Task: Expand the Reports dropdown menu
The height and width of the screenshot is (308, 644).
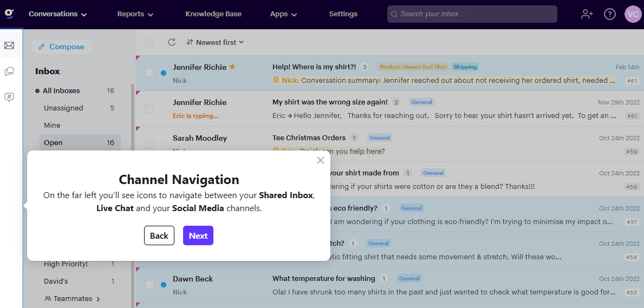Action: coord(135,14)
